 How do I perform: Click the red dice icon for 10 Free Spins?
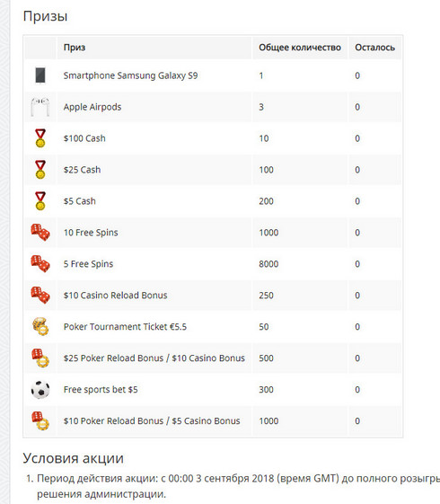tap(40, 233)
